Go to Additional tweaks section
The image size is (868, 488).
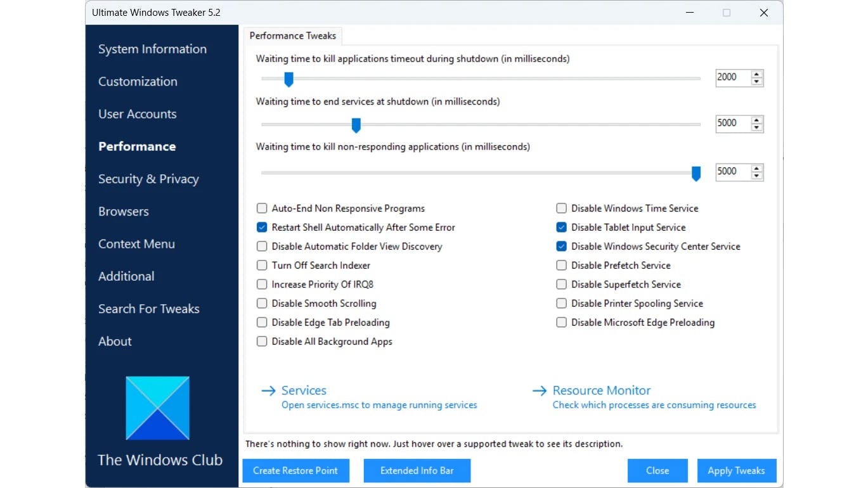126,276
